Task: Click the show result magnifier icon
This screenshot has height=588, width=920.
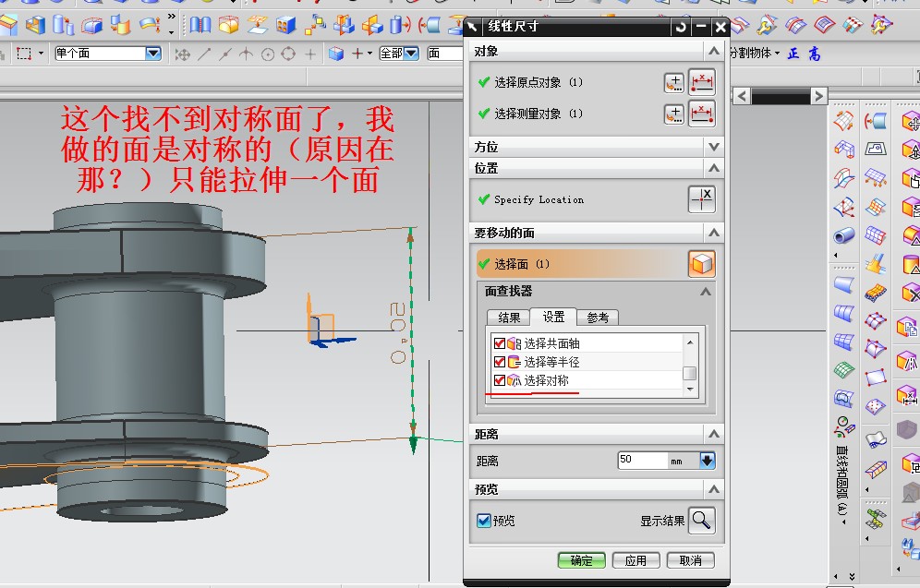Action: [701, 521]
